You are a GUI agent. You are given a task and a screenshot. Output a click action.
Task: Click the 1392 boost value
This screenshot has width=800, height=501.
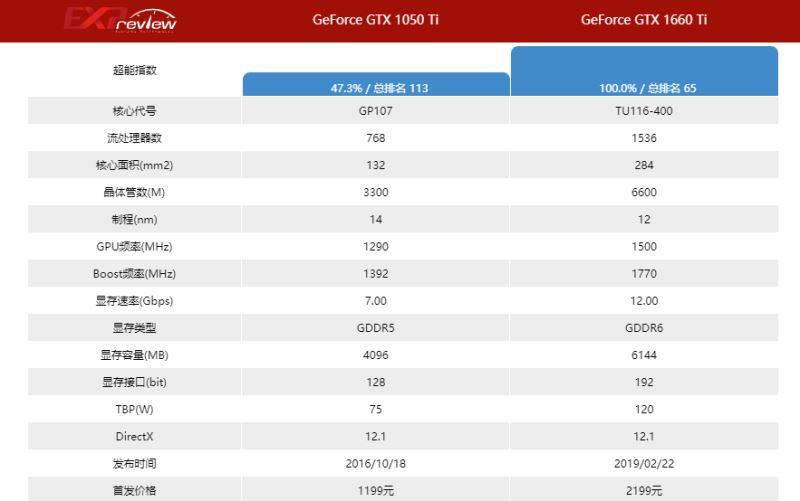point(376,273)
